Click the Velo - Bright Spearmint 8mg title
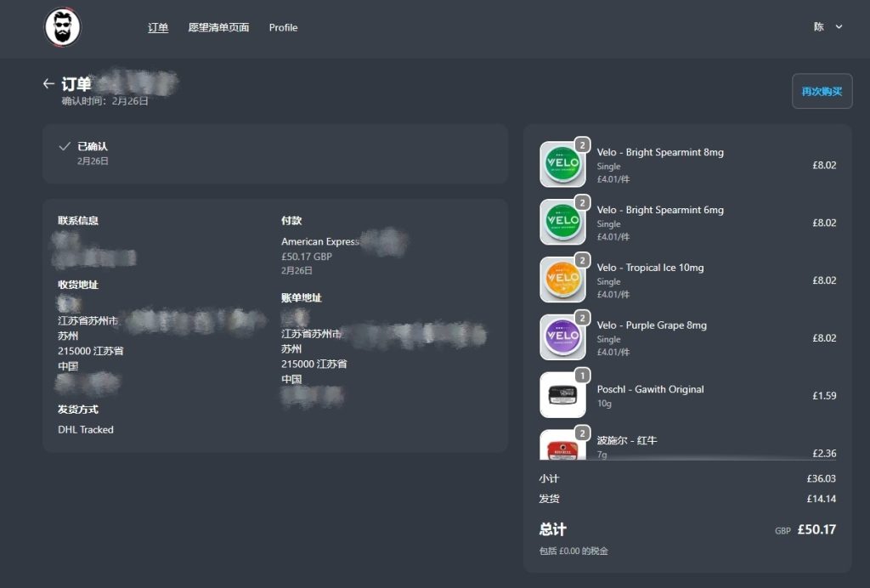This screenshot has height=588, width=870. (x=660, y=152)
